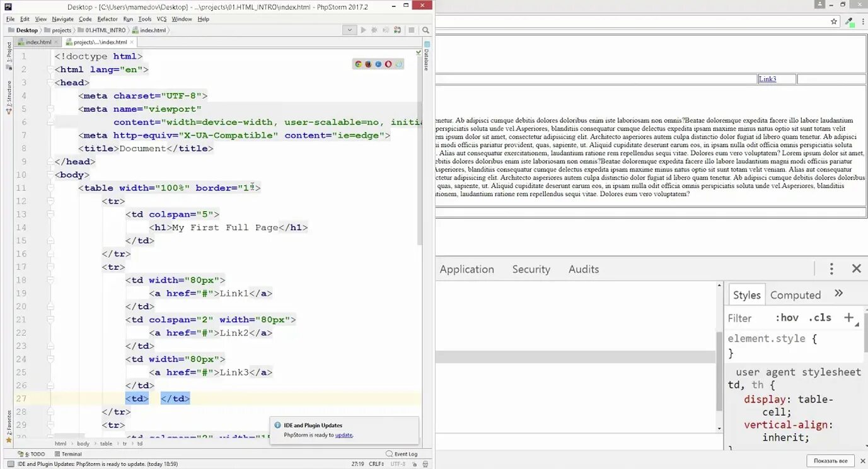Open the Event Log panel
Image resolution: width=868 pixels, height=469 pixels.
click(x=402, y=454)
